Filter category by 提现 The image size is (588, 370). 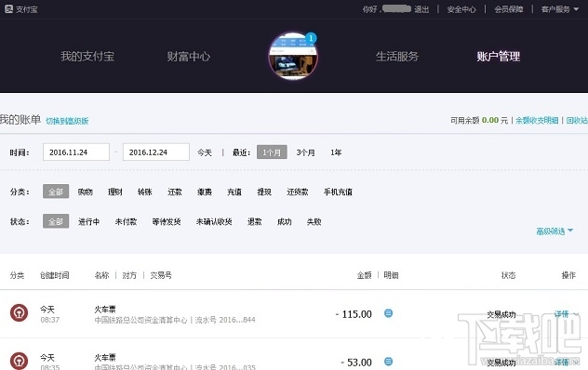264,192
